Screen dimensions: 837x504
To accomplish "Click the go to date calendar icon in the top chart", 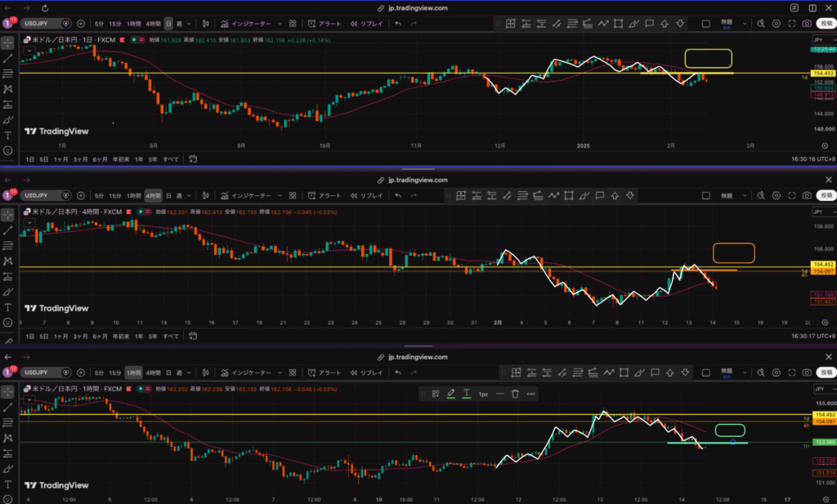I will (193, 159).
